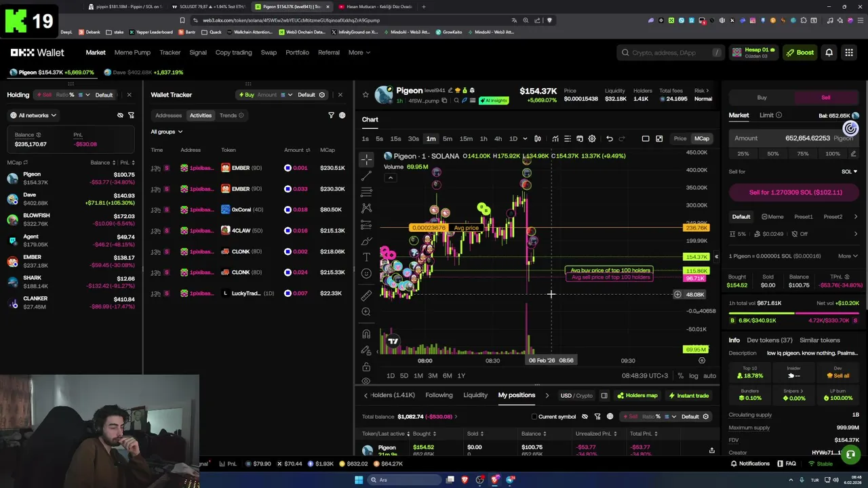Close the Holding panel
The image size is (868, 488).
tap(129, 95)
